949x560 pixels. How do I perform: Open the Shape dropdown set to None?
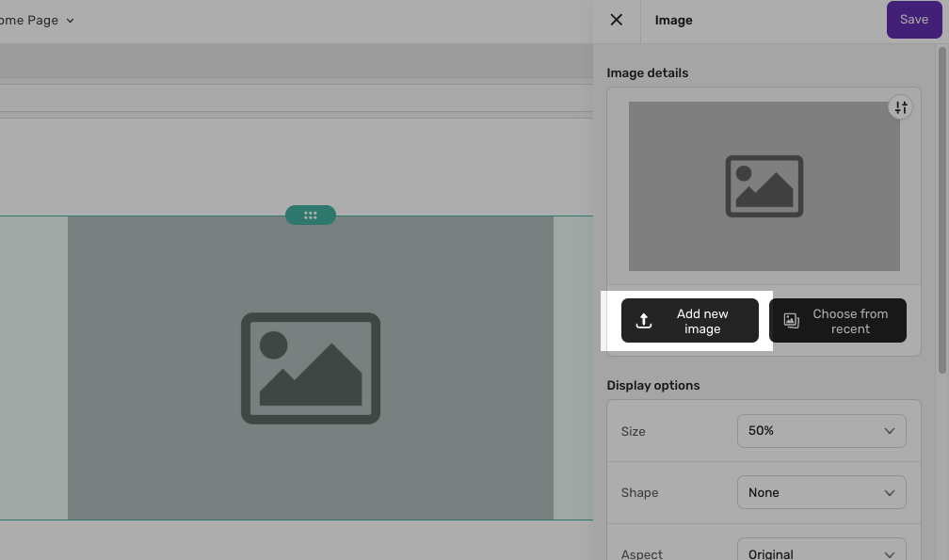[x=821, y=492]
